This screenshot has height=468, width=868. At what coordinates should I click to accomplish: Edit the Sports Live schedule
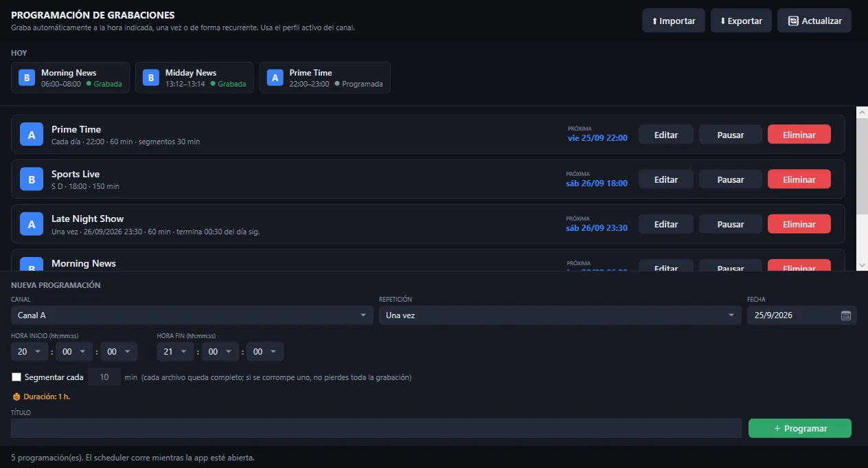coord(666,179)
